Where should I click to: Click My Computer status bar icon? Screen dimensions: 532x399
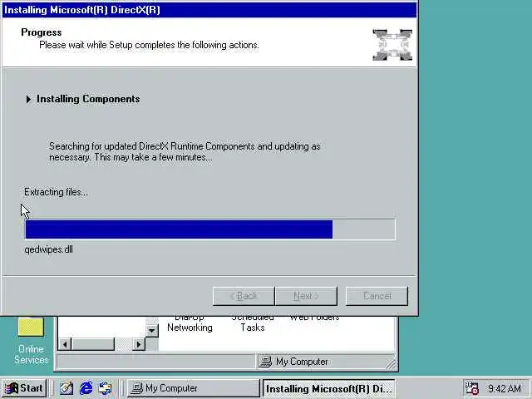coord(265,362)
